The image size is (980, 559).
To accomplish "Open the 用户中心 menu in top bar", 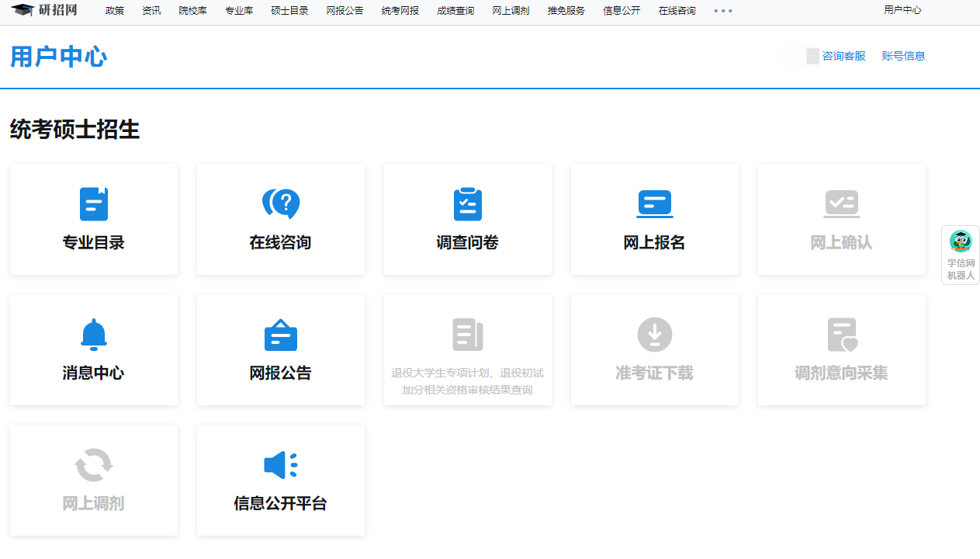I will point(902,10).
